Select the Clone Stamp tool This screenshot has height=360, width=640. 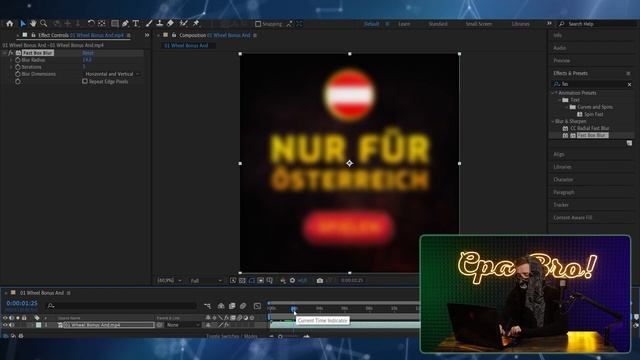(x=160, y=24)
